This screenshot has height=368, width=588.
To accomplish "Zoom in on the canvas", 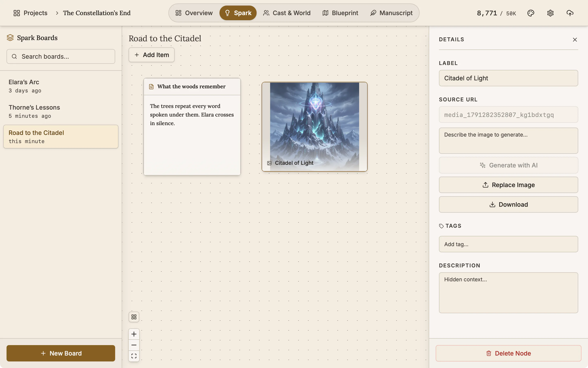I will tap(134, 334).
